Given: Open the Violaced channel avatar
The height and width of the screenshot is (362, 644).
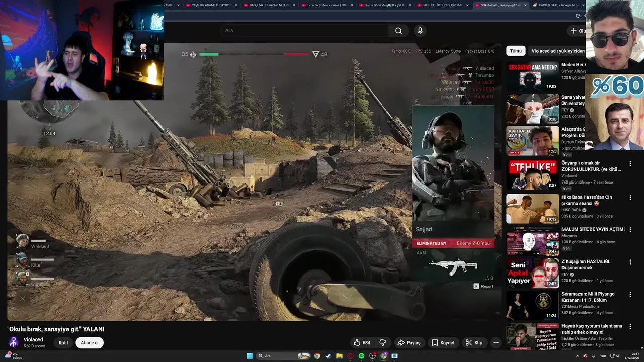Looking at the screenshot, I should [14, 342].
